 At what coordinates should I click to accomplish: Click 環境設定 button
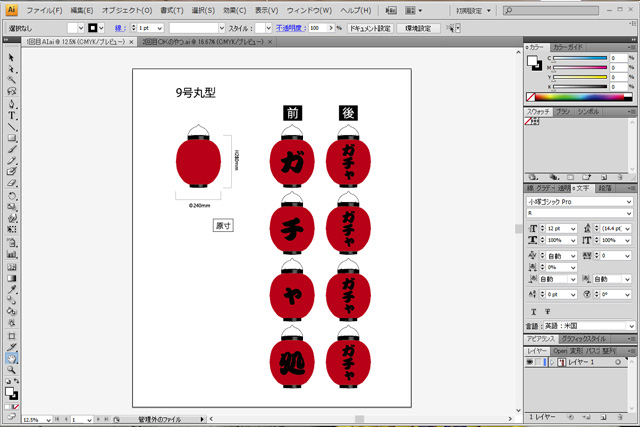418,28
